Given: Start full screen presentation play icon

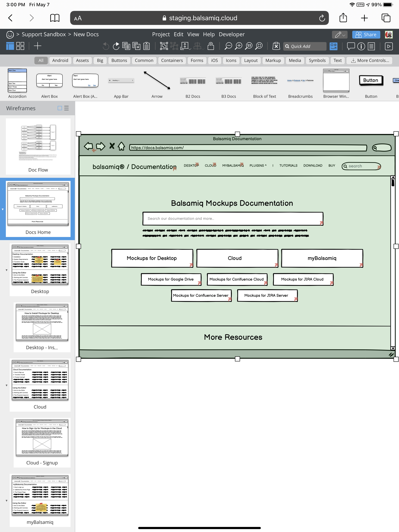Looking at the screenshot, I should coord(389,46).
